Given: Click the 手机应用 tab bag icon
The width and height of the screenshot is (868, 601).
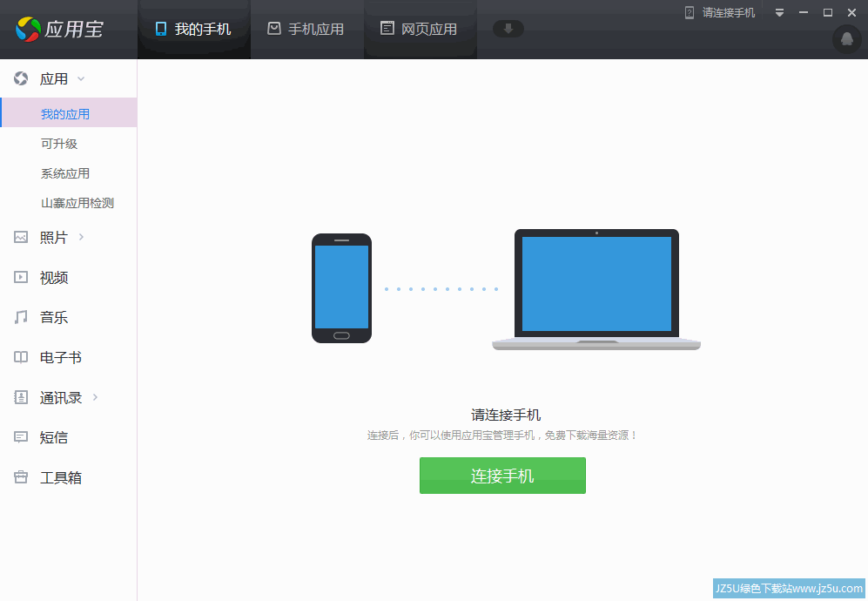Looking at the screenshot, I should [274, 28].
